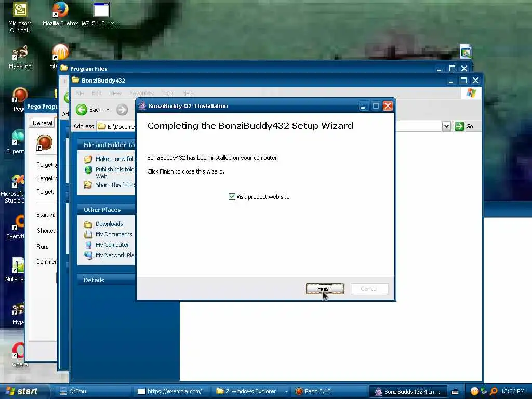532x399 pixels.
Task: Expand Windows Explorer group dropdown arrow
Action: pyautogui.click(x=286, y=392)
